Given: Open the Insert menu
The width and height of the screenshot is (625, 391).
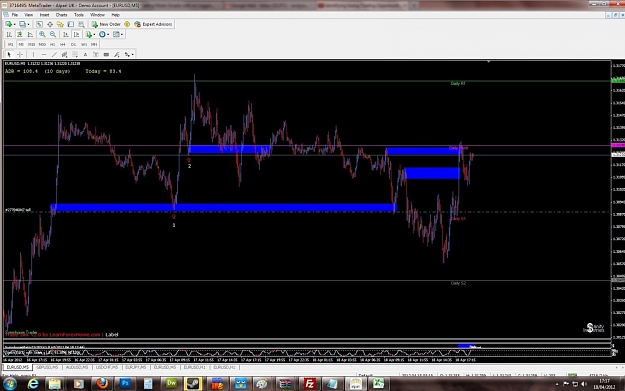Looking at the screenshot, I should click(45, 15).
